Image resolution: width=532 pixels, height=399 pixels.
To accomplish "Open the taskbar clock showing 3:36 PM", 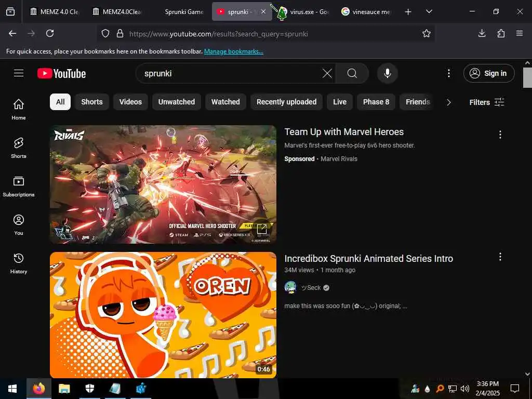I will 487,389.
